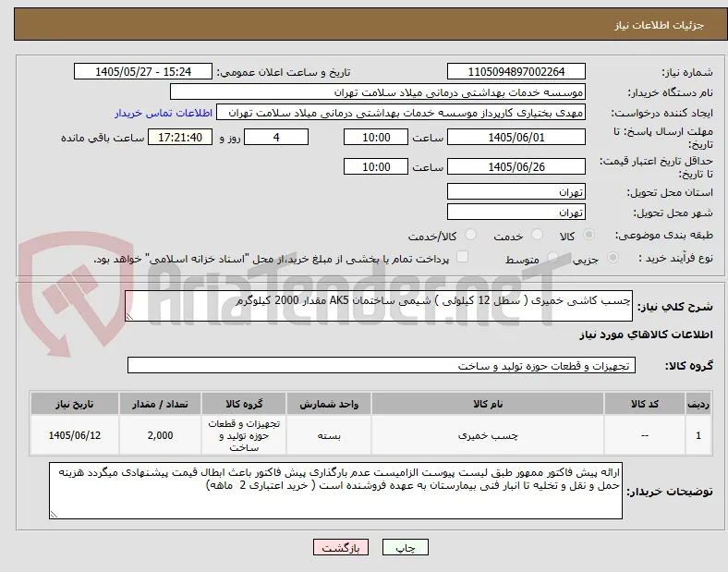
Task: Click the ساعت باقی مانده label
Action: tap(103, 138)
